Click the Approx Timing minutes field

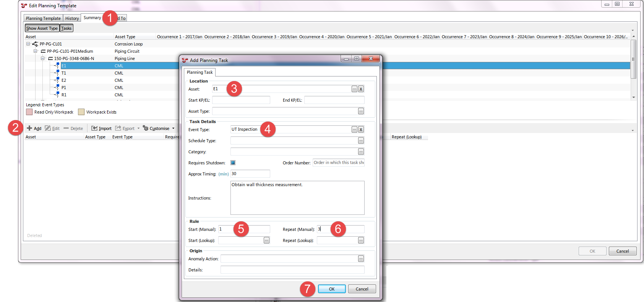tap(250, 174)
